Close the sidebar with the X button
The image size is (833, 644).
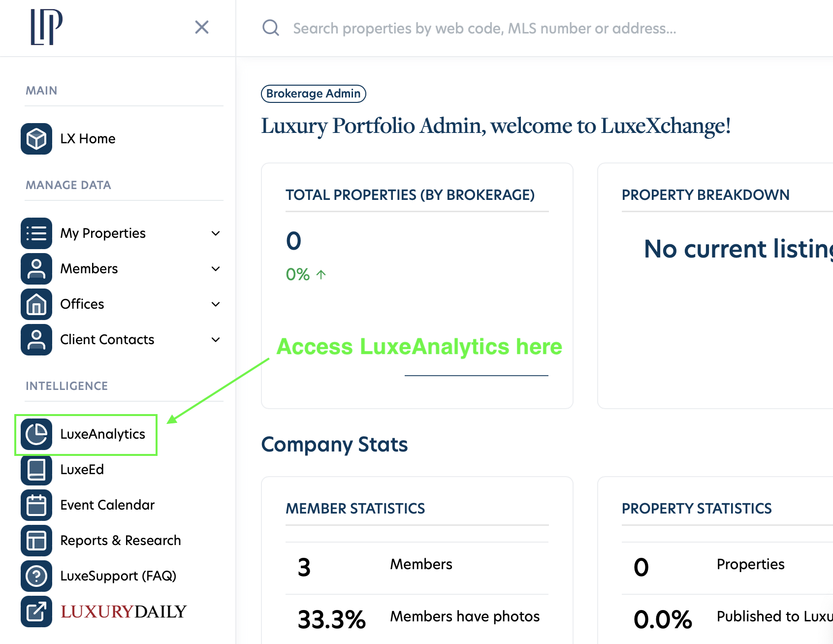pyautogui.click(x=202, y=27)
